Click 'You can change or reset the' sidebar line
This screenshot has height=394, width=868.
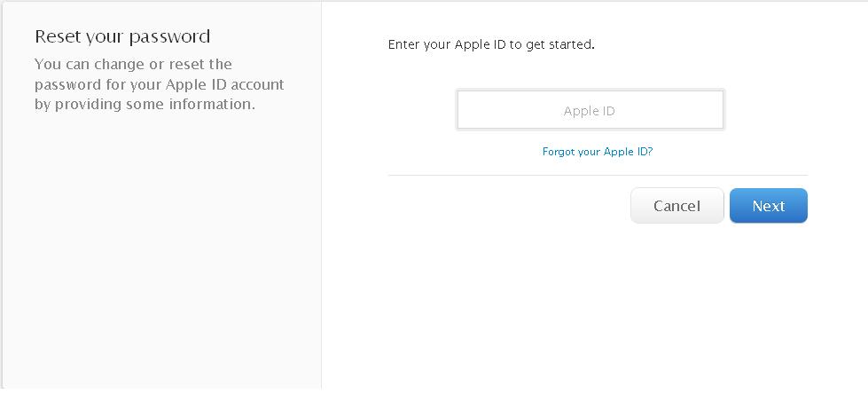click(133, 65)
